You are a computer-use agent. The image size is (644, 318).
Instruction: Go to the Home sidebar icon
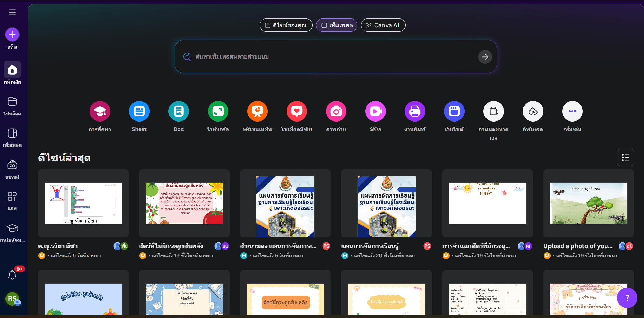(x=12, y=70)
